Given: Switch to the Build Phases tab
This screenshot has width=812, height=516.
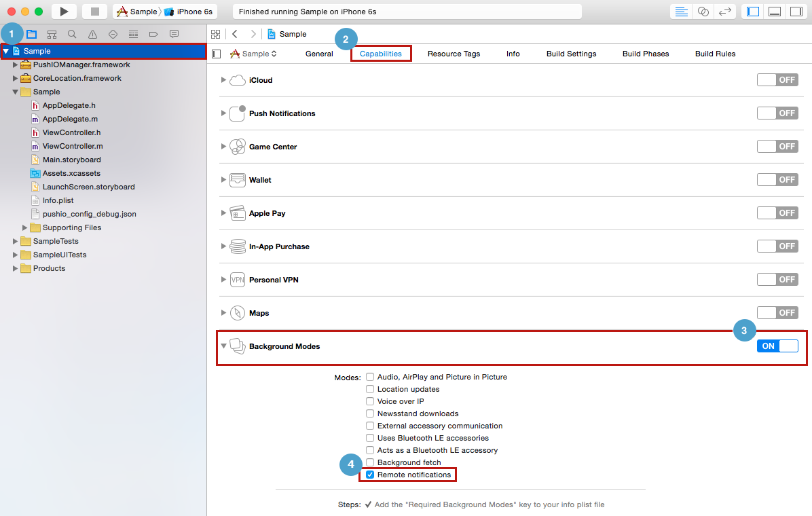Looking at the screenshot, I should point(645,54).
